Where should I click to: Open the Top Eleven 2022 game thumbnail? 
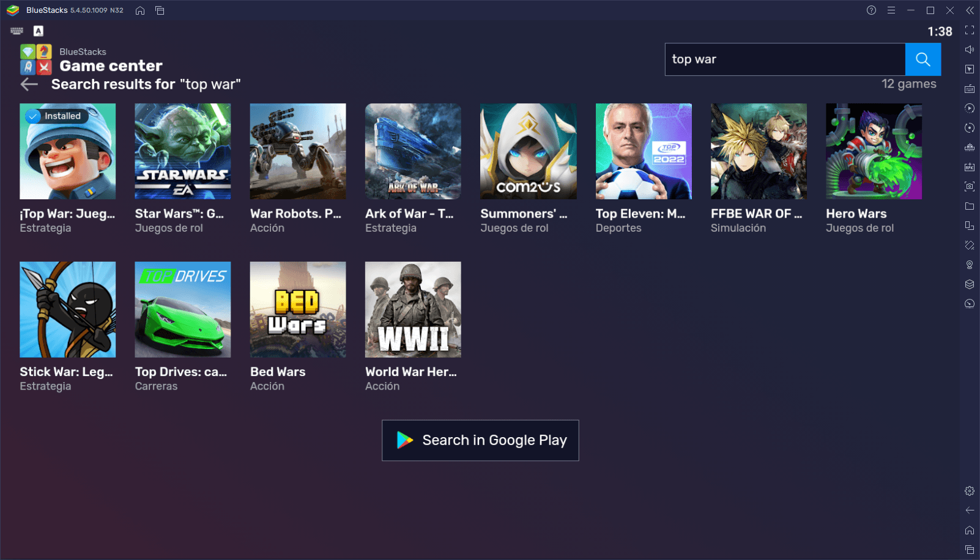[644, 151]
